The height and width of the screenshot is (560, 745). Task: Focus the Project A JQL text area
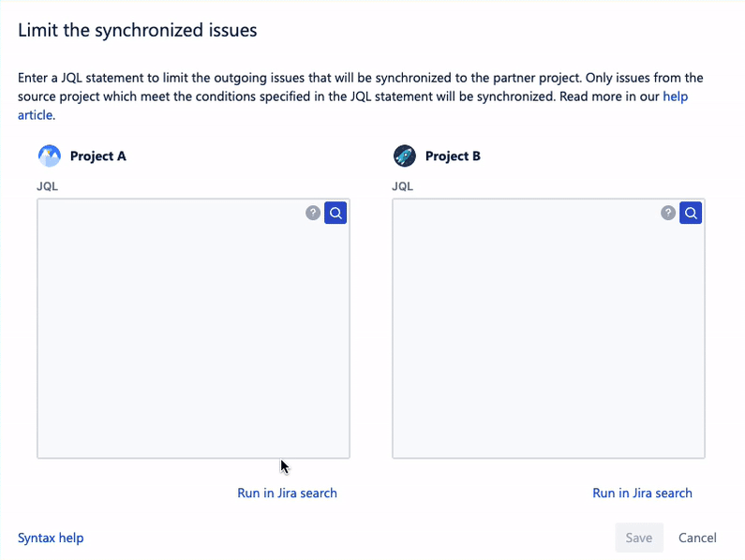pos(178,337)
